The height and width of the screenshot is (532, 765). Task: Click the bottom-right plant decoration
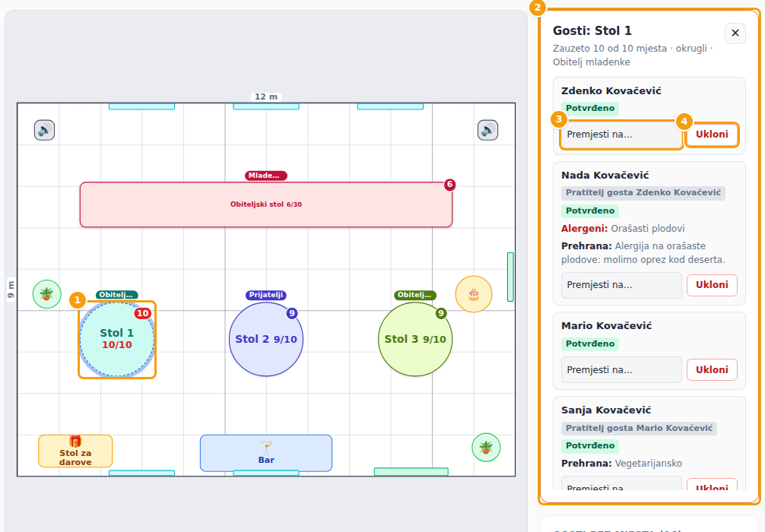click(486, 447)
